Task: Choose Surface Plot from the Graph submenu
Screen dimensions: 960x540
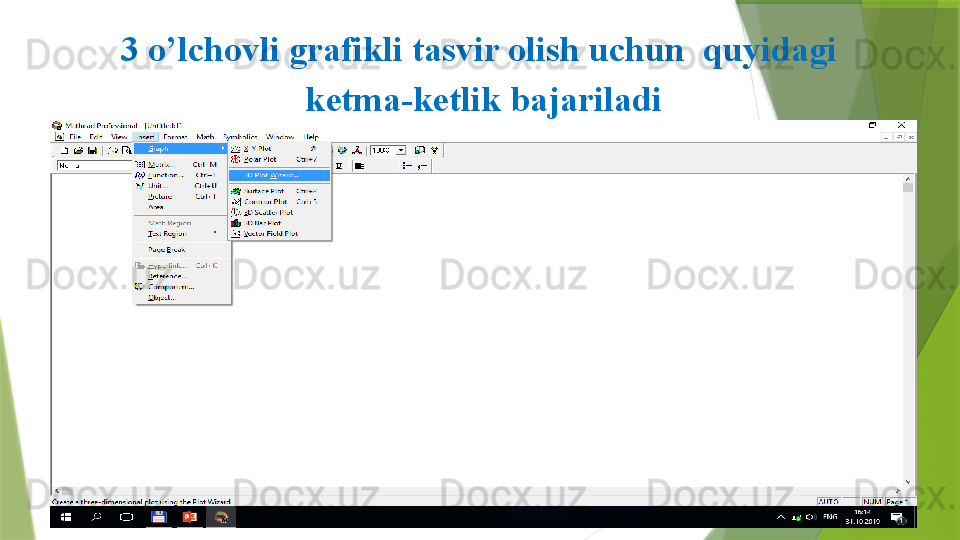Action: (x=265, y=191)
